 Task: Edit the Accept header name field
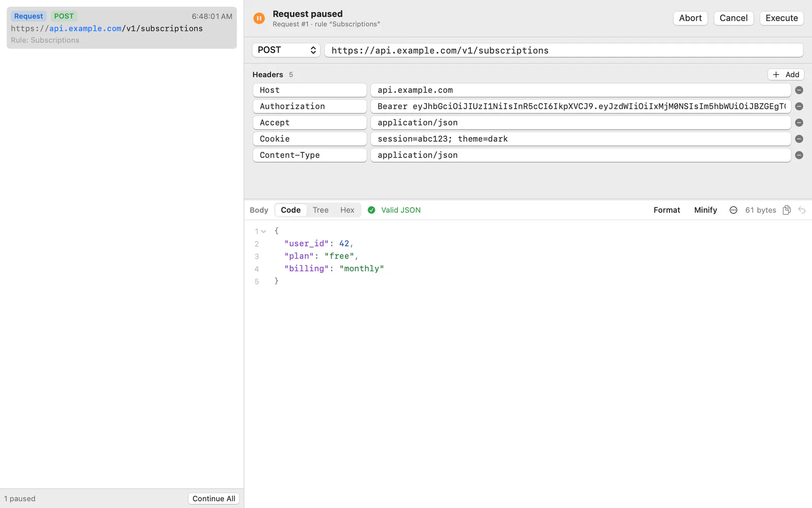point(310,122)
